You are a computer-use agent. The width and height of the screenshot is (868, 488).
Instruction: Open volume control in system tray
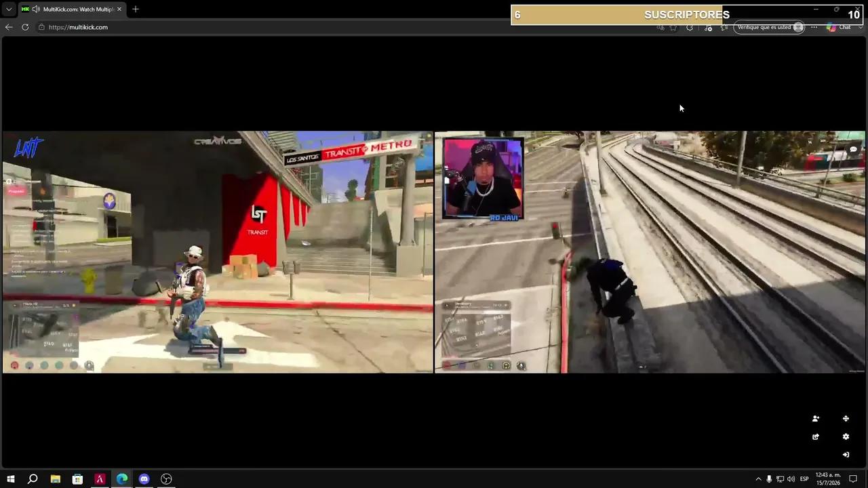[x=791, y=479]
